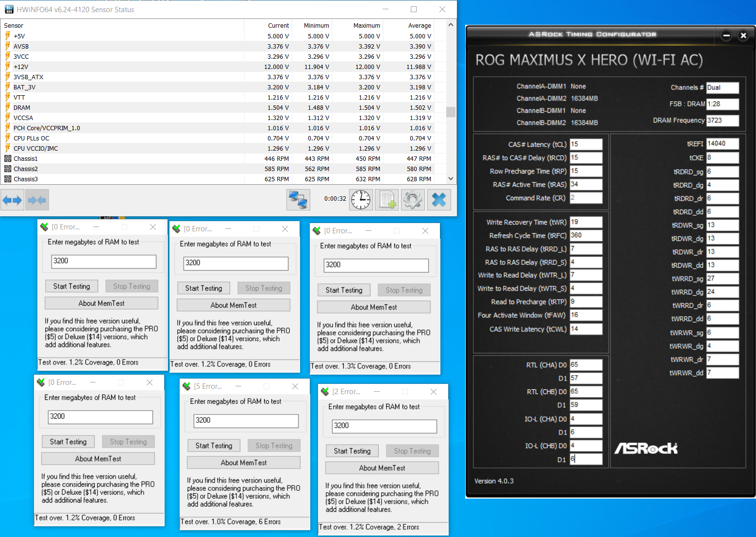The image size is (756, 537).
Task: Select the lightning icon beside 3VCC
Action: click(x=8, y=56)
